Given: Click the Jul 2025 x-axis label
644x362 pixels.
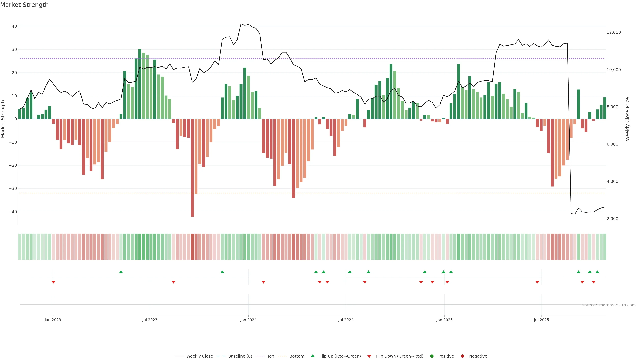Looking at the screenshot, I should tap(541, 320).
